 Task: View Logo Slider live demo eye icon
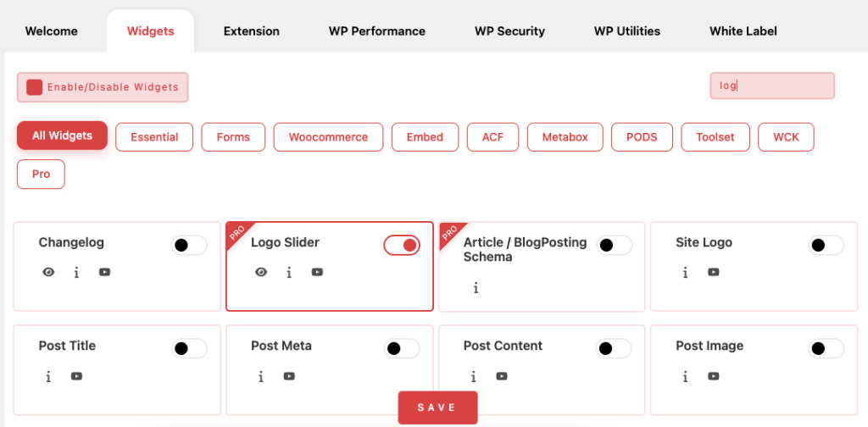pyautogui.click(x=261, y=272)
